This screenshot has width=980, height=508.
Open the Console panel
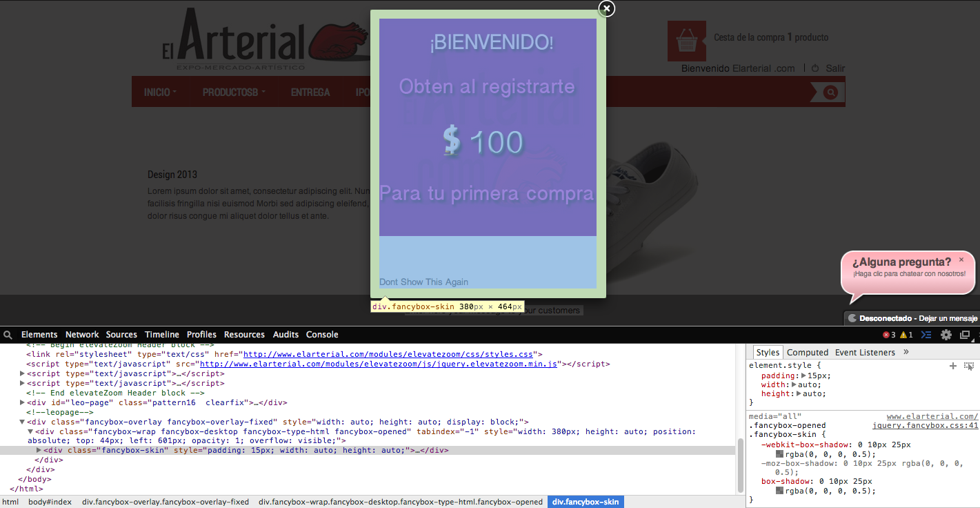(322, 335)
